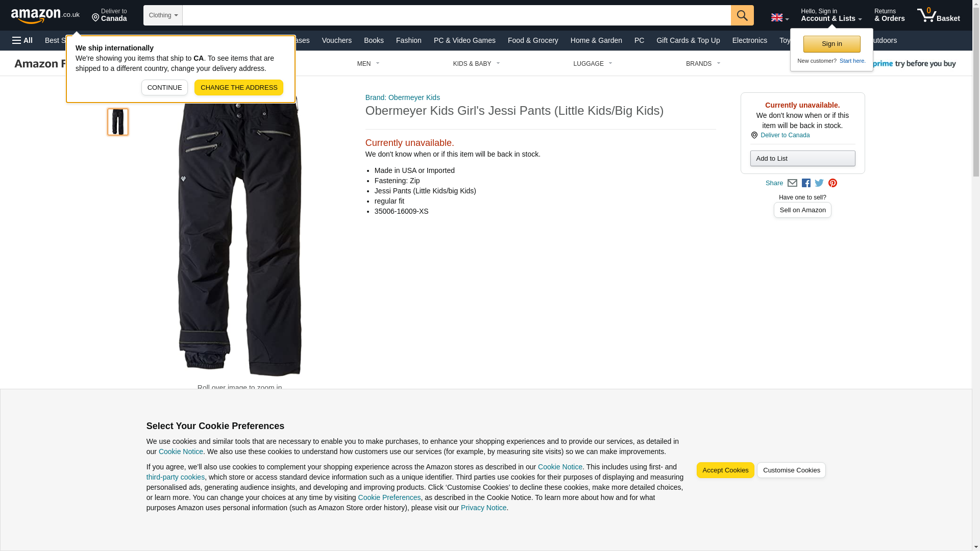This screenshot has height=551, width=980.
Task: Share product on Twitter icon
Action: point(819,183)
